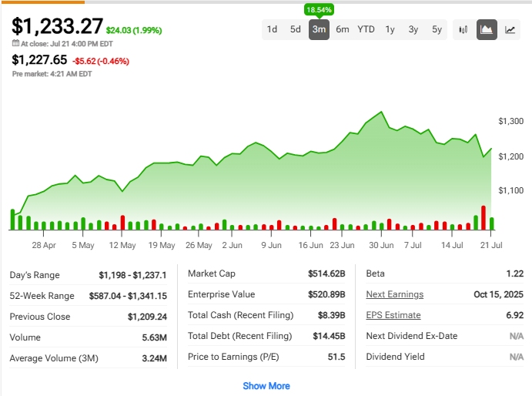This screenshot has height=396, width=532.
Task: Select the 3m time range
Action: coord(319,29)
